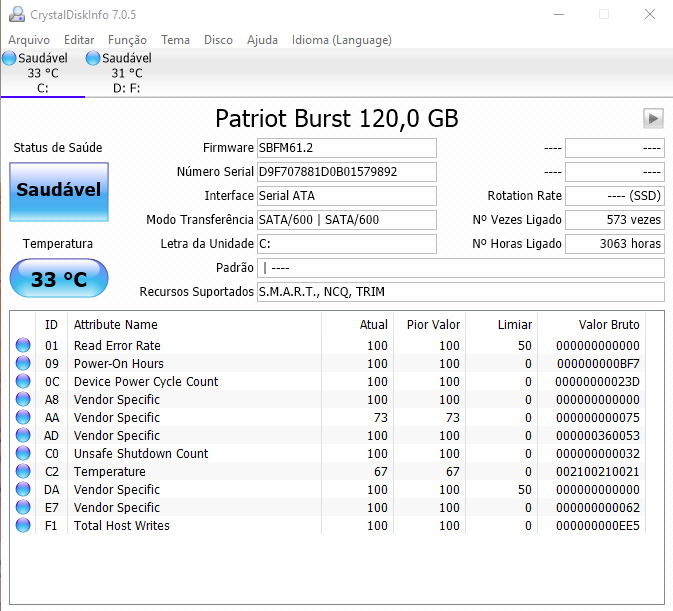Image resolution: width=673 pixels, height=611 pixels.
Task: Select the Unsafe Shutdown Count row
Action: (328, 454)
